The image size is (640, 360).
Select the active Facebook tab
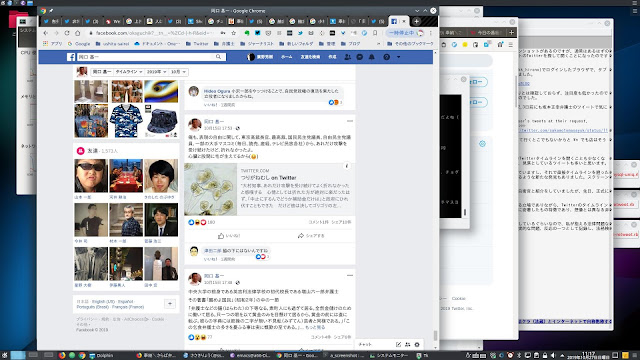[398, 21]
